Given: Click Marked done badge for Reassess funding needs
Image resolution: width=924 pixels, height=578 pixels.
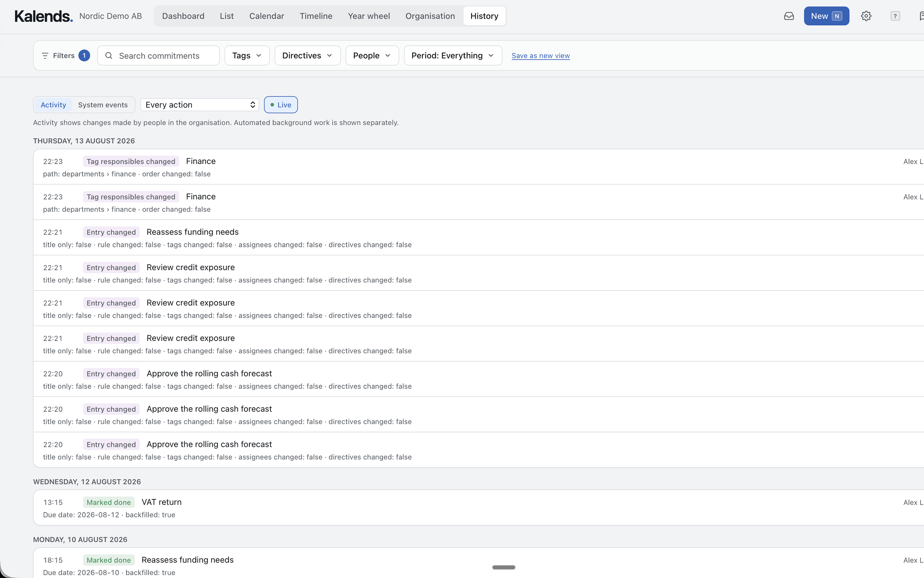Looking at the screenshot, I should click(109, 560).
